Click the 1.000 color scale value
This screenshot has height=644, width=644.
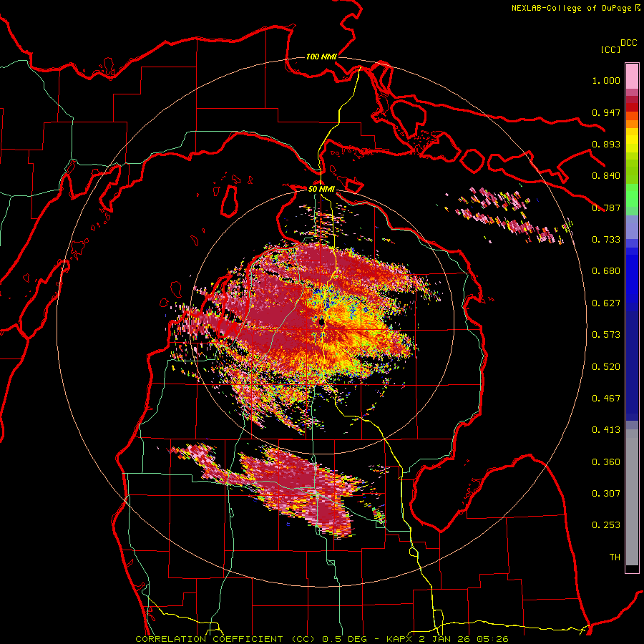(x=606, y=80)
